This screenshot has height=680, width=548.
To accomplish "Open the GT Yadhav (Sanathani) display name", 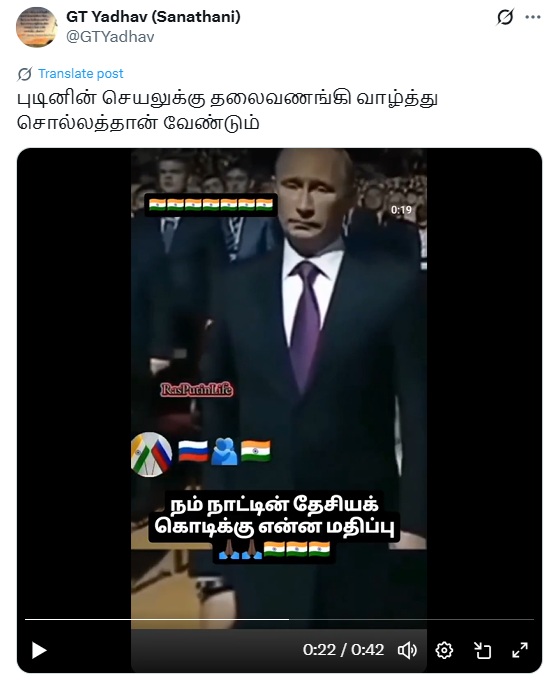I will pos(153,17).
